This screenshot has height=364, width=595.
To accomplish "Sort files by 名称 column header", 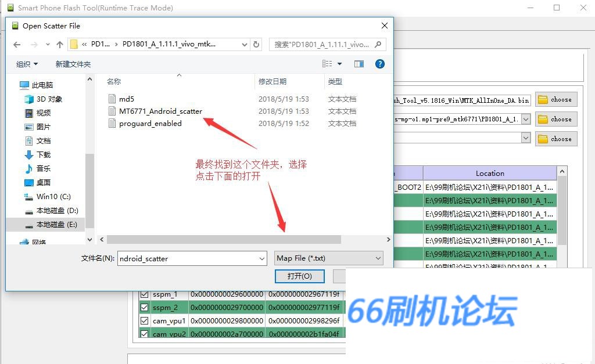I will tap(114, 81).
